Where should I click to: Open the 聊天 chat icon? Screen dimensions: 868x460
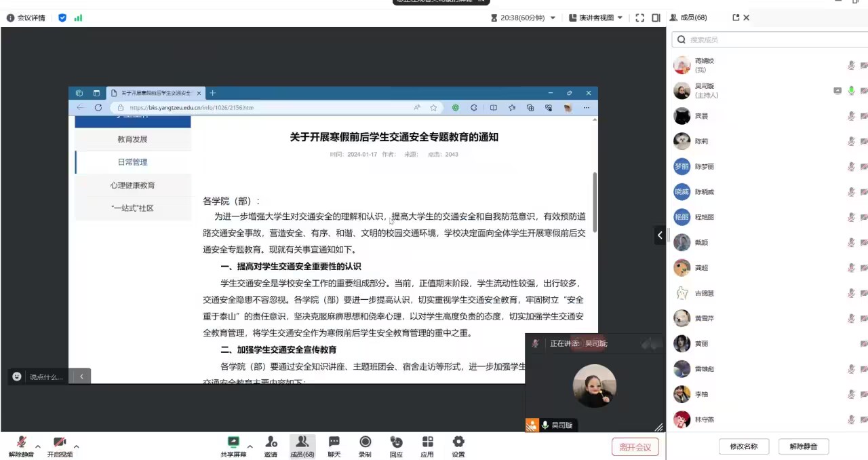pos(334,442)
